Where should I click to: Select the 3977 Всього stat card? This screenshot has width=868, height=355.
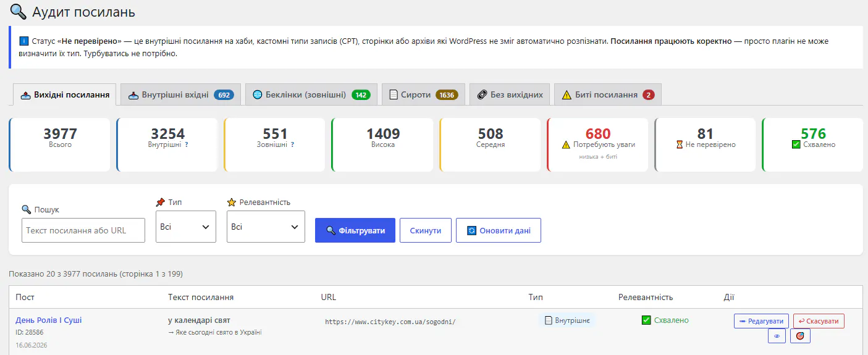60,144
